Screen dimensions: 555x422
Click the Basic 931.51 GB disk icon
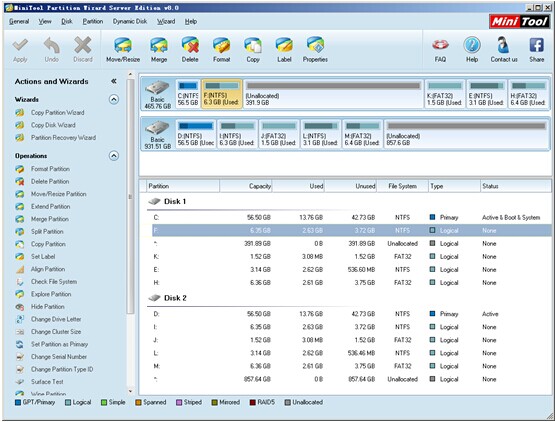157,128
